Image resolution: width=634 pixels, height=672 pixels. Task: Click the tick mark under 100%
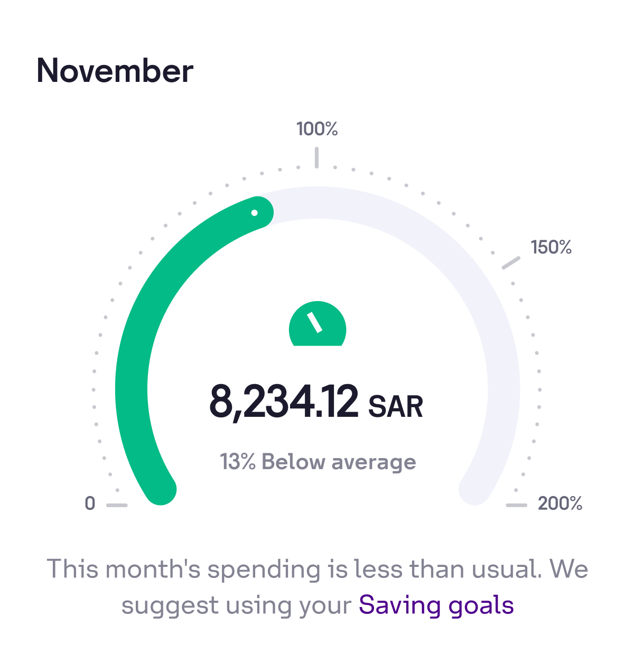[x=316, y=157]
